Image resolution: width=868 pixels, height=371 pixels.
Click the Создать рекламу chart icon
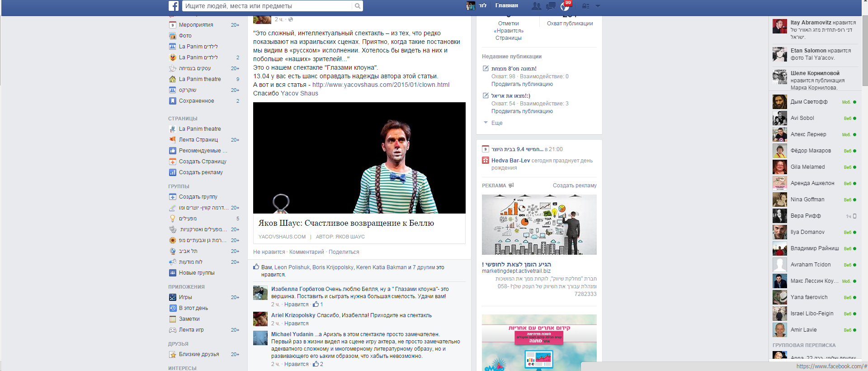[172, 172]
